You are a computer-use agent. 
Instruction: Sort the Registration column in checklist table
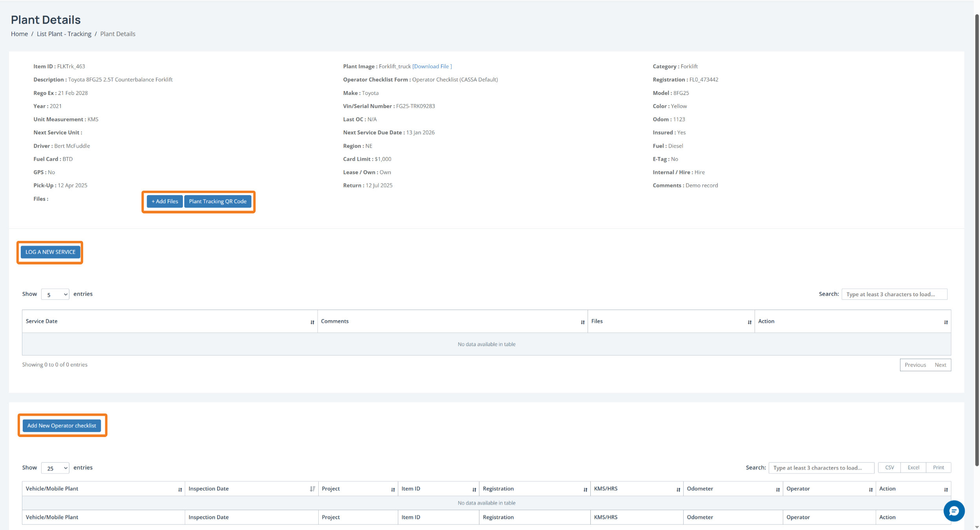click(x=585, y=490)
